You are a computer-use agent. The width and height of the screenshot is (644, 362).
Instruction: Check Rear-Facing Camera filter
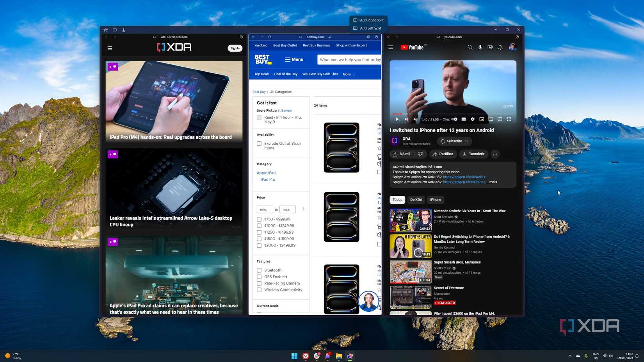point(259,283)
